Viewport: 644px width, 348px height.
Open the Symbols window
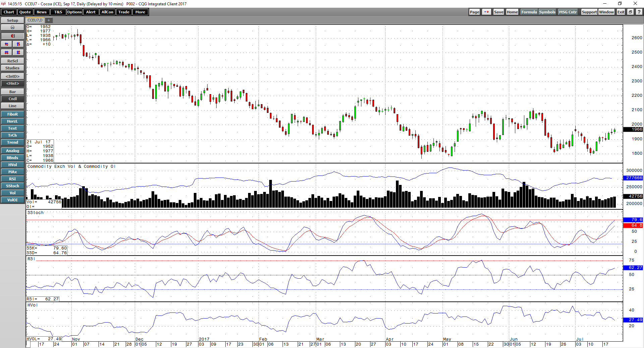(x=547, y=12)
